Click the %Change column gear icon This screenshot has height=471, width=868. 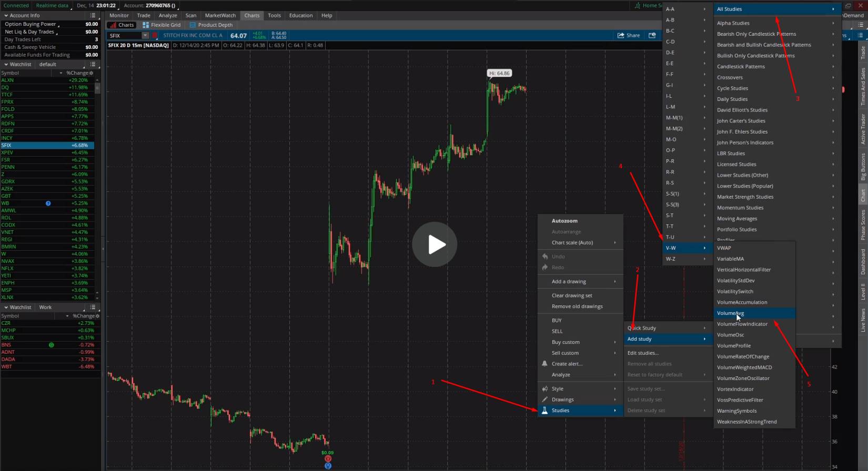(x=91, y=73)
